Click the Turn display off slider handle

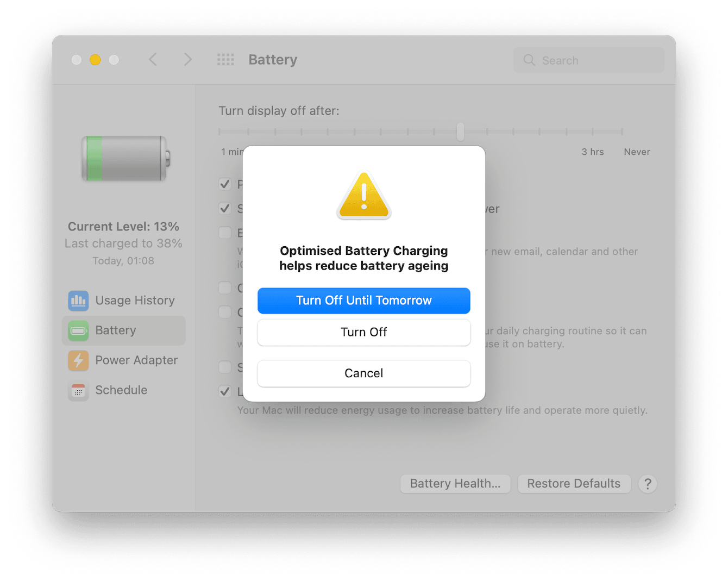pyautogui.click(x=461, y=132)
